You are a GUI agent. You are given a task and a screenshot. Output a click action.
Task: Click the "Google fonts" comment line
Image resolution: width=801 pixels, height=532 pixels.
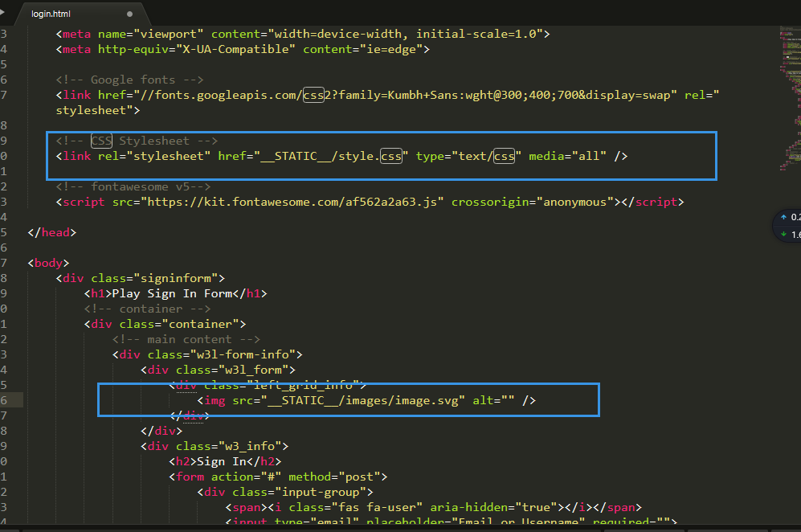[130, 80]
